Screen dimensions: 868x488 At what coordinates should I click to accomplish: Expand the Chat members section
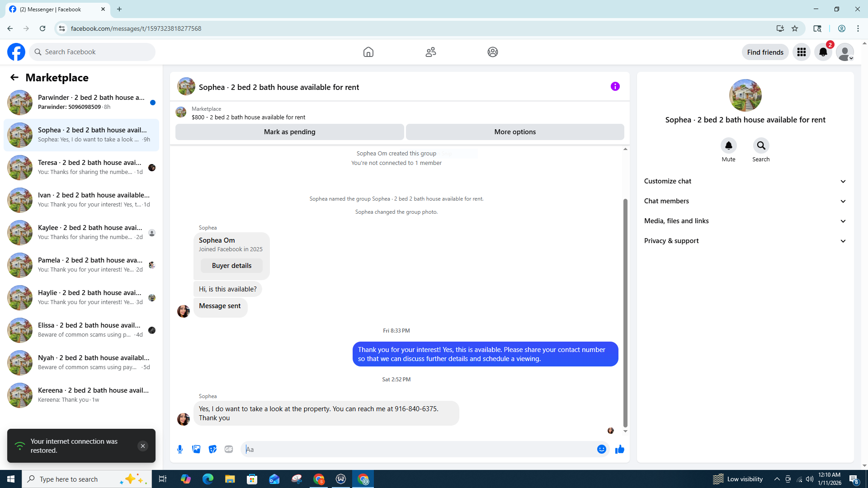coord(745,201)
